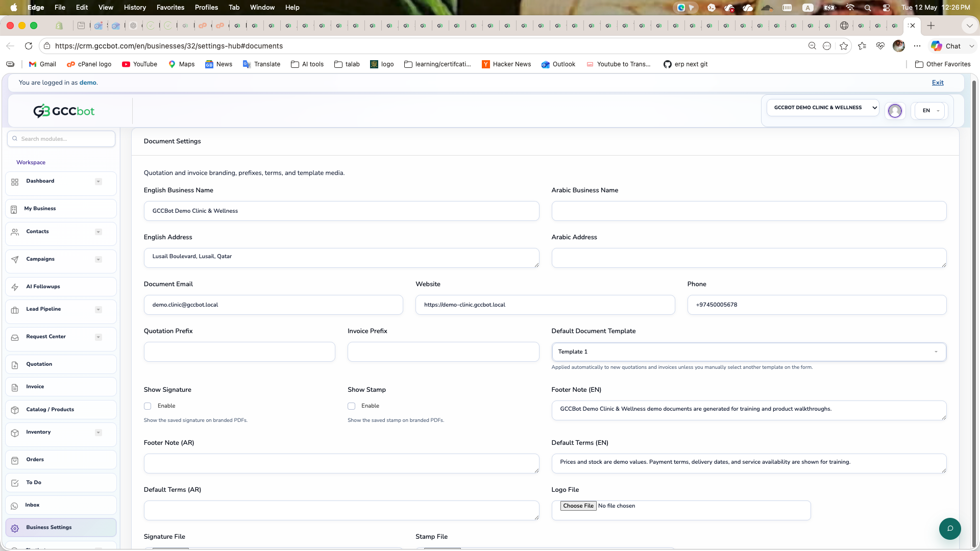Click the Inbox WhatsApp icon
This screenshot has width=980, height=551.
(14, 506)
